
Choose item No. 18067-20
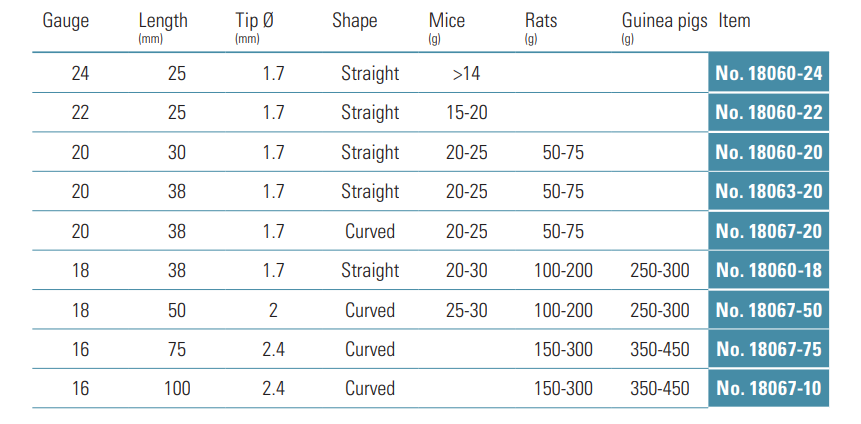point(769,231)
